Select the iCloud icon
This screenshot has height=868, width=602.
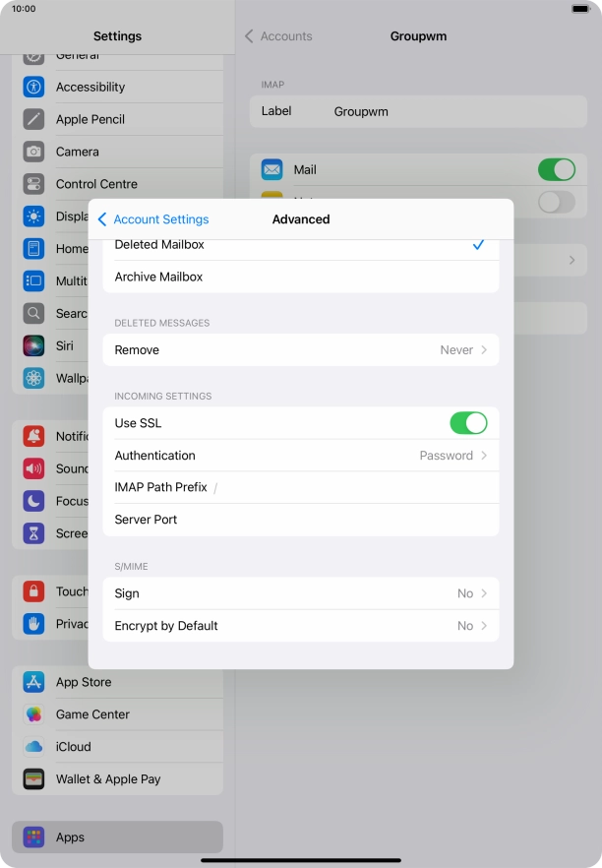(34, 747)
